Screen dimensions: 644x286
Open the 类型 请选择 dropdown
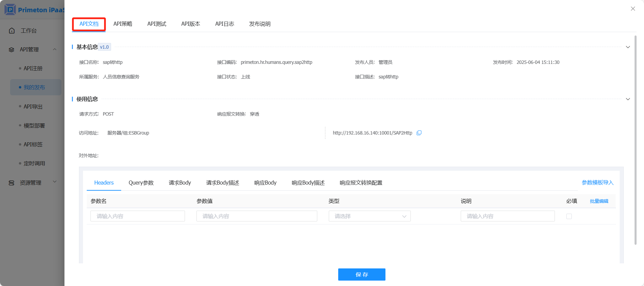click(370, 216)
